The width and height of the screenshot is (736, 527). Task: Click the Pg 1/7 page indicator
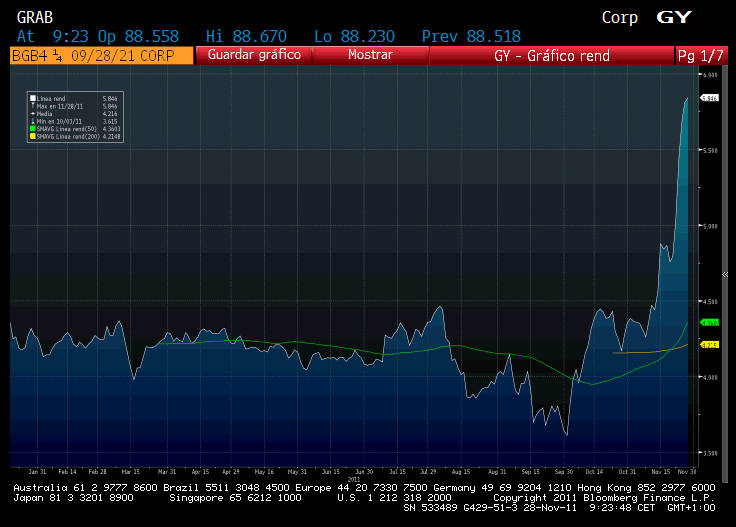coord(701,55)
